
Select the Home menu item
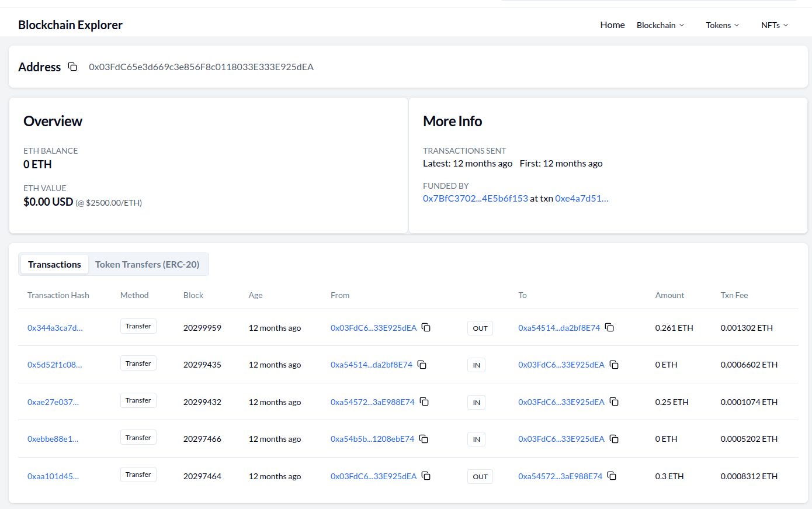[612, 25]
